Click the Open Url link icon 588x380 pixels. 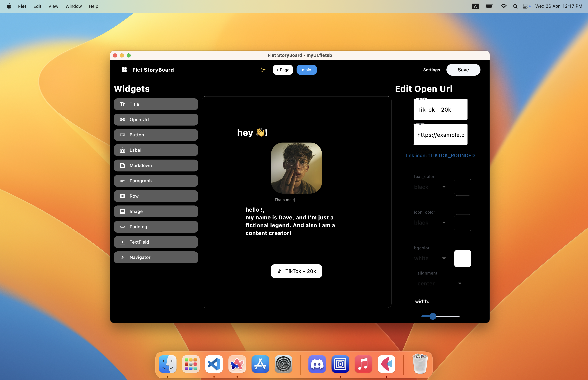click(122, 119)
